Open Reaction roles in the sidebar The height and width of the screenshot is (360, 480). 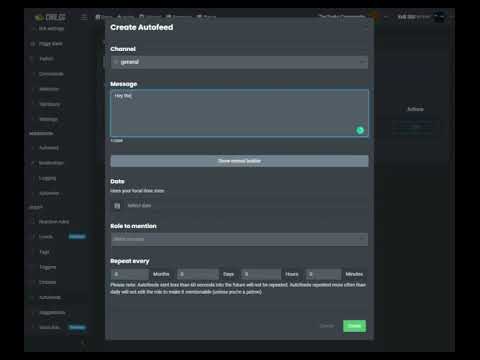[x=54, y=222]
